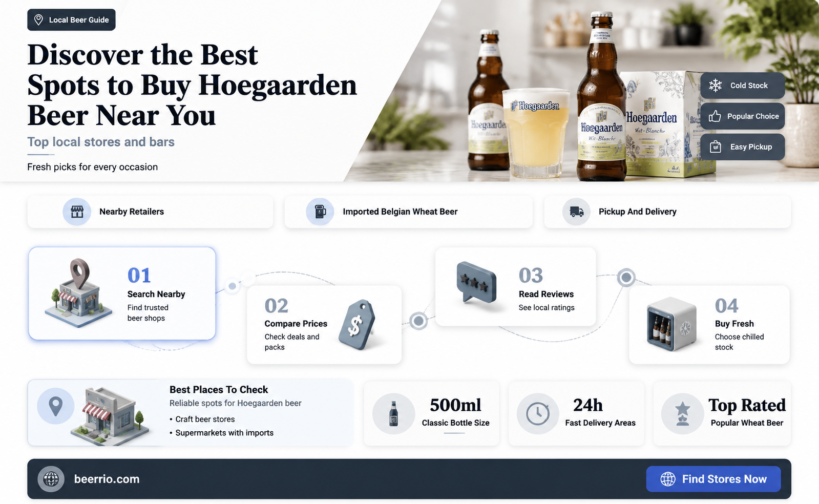Image resolution: width=819 pixels, height=504 pixels.
Task: Click the '24h' stat value
Action: click(587, 405)
